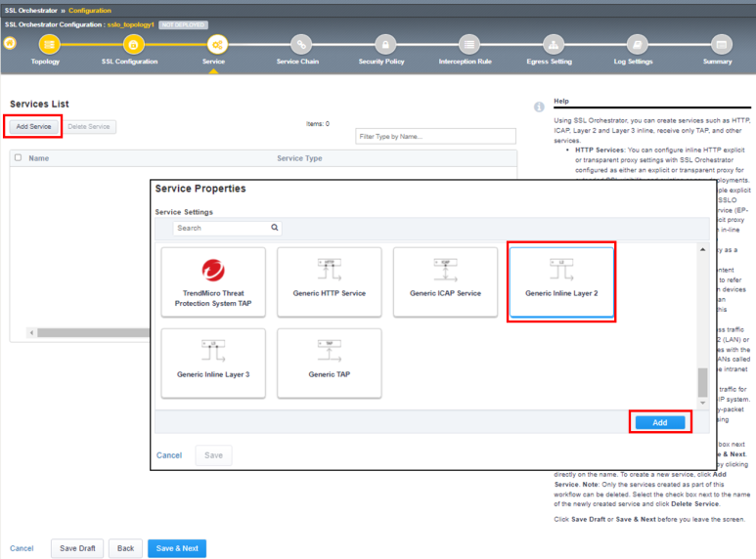Click the Cancel link at page bottom
Viewport: 756px width, 559px height.
coord(22,548)
